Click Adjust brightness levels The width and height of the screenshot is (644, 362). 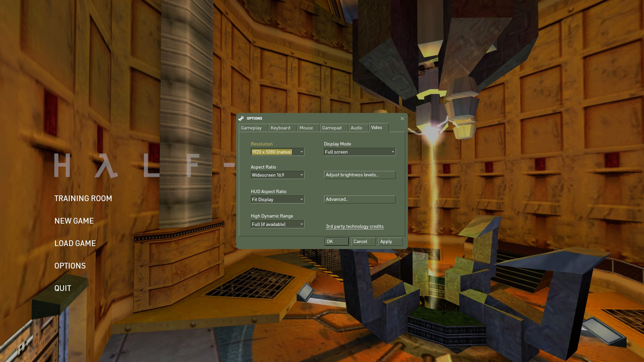[359, 175]
